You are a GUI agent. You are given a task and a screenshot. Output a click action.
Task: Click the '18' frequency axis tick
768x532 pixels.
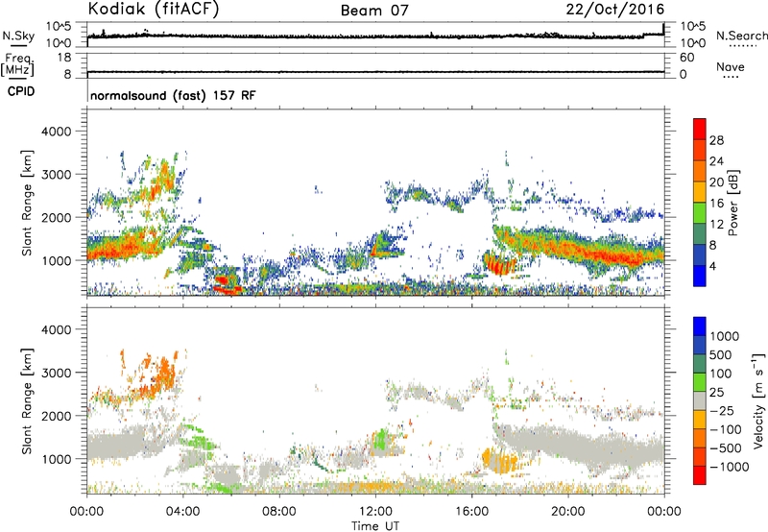tap(64, 58)
